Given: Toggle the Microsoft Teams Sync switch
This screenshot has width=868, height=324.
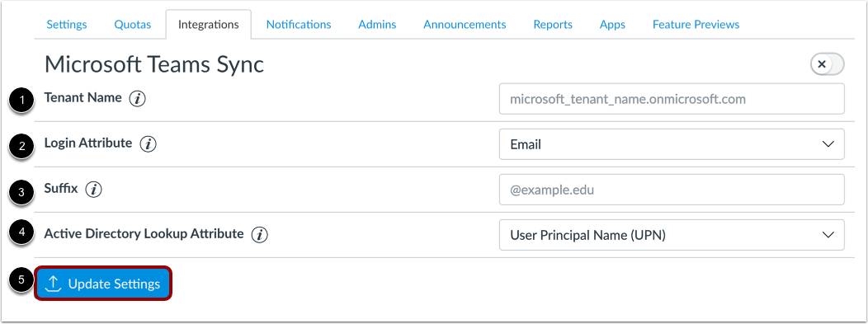Looking at the screenshot, I should click(827, 64).
